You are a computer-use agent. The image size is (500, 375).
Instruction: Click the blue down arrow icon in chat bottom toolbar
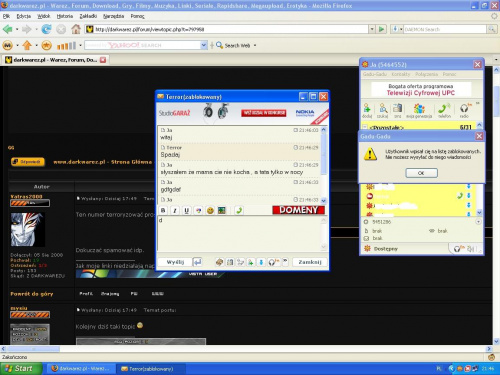coord(261,262)
